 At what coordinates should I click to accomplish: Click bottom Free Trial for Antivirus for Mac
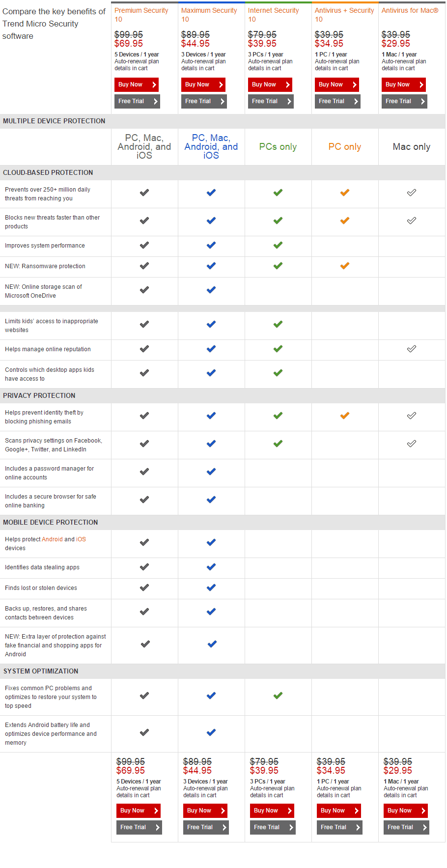click(406, 827)
